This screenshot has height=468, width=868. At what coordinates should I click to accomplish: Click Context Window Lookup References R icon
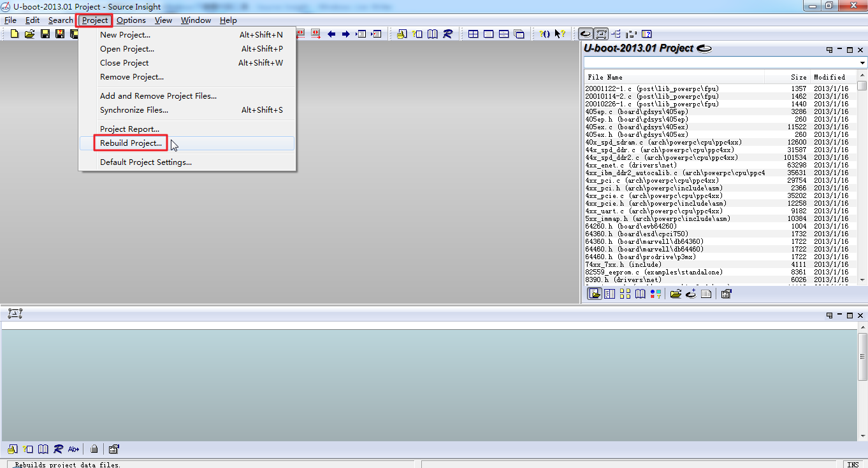59,449
